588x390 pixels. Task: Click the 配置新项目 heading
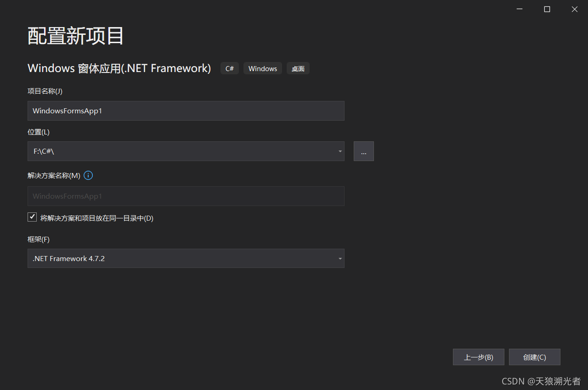click(76, 36)
